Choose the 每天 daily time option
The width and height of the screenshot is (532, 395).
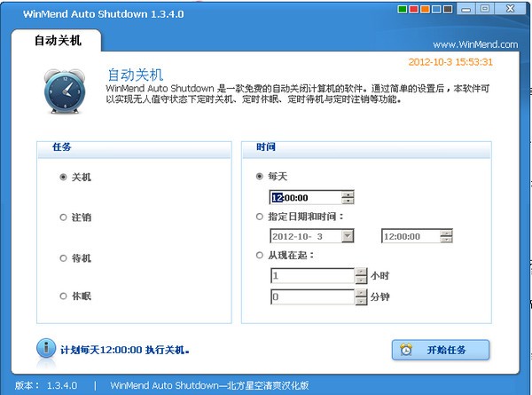click(x=271, y=177)
